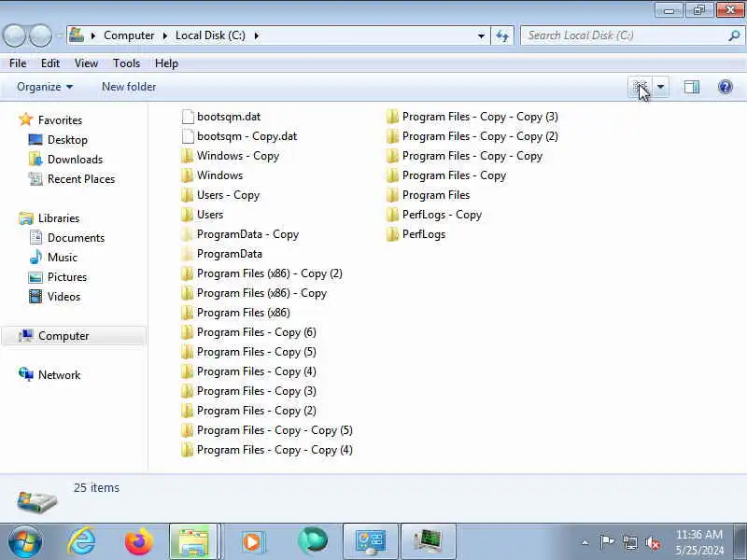Viewport: 747px width, 560px height.
Task: Select the PerfLogs folder icon
Action: point(392,234)
